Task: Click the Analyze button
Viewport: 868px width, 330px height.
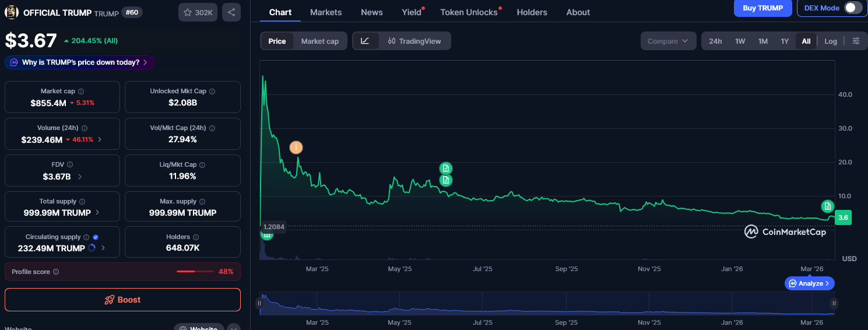Action: [x=810, y=283]
